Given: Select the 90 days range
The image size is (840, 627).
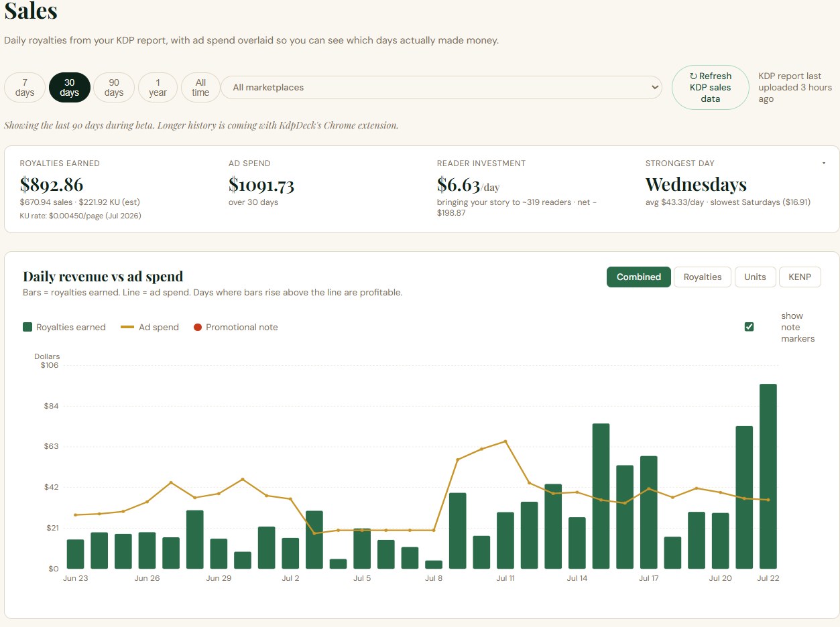Looking at the screenshot, I should tap(114, 87).
